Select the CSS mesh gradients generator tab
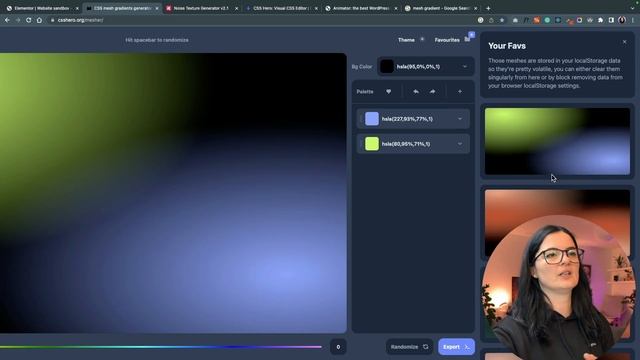 (x=121, y=8)
